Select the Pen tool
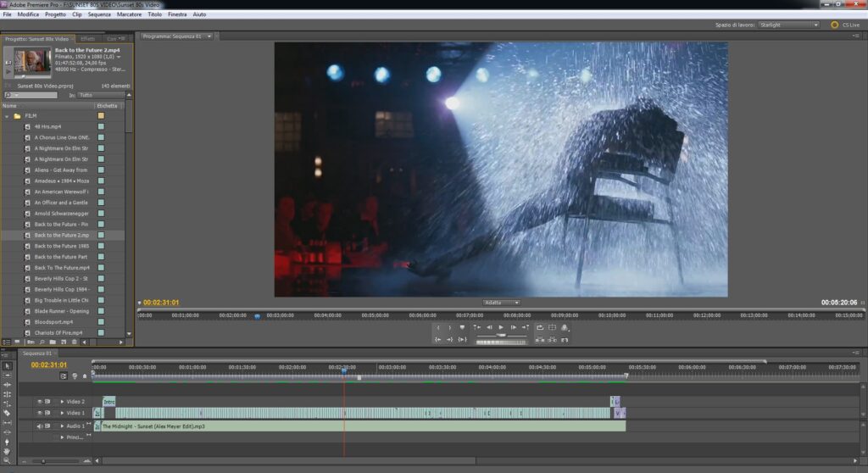Viewport: 868px width, 473px height. pyautogui.click(x=7, y=442)
